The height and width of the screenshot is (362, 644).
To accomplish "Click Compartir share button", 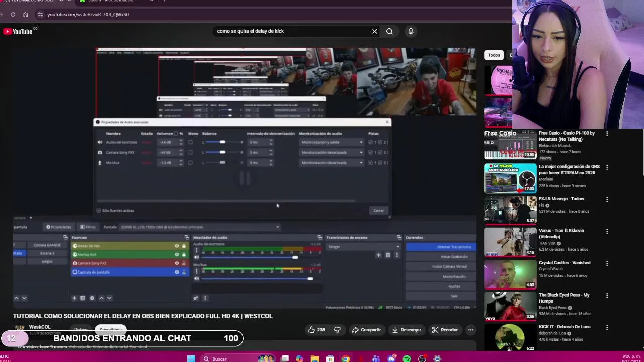I will click(366, 330).
